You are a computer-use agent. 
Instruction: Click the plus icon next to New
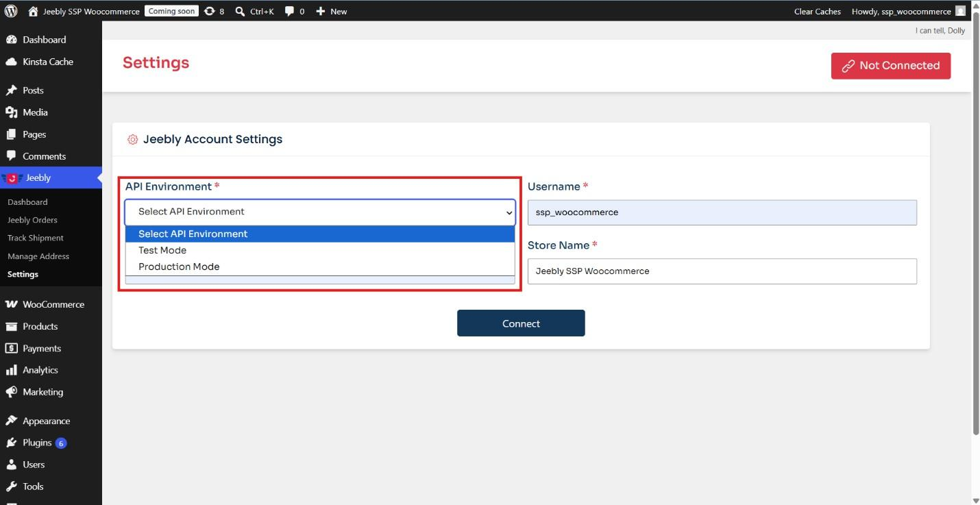[x=320, y=11]
